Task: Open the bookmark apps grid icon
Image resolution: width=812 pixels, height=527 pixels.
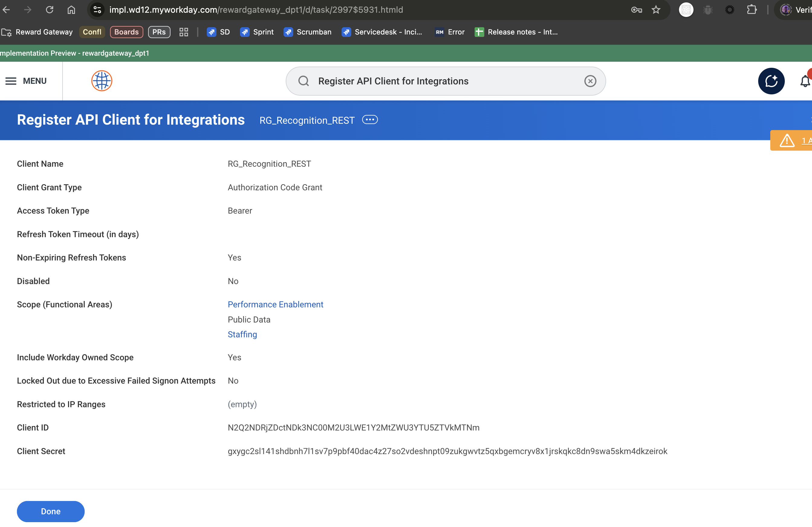Action: [184, 32]
